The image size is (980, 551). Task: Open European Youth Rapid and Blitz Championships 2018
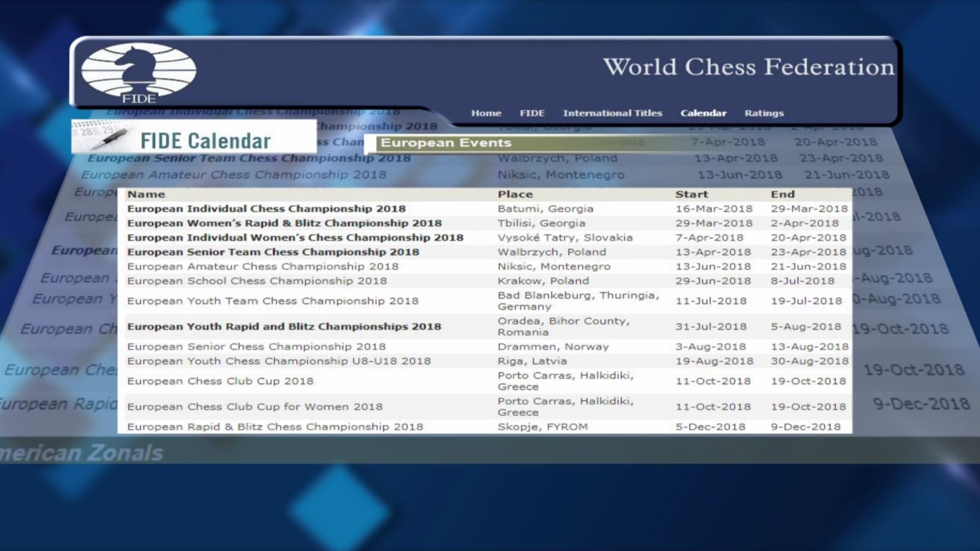click(284, 327)
